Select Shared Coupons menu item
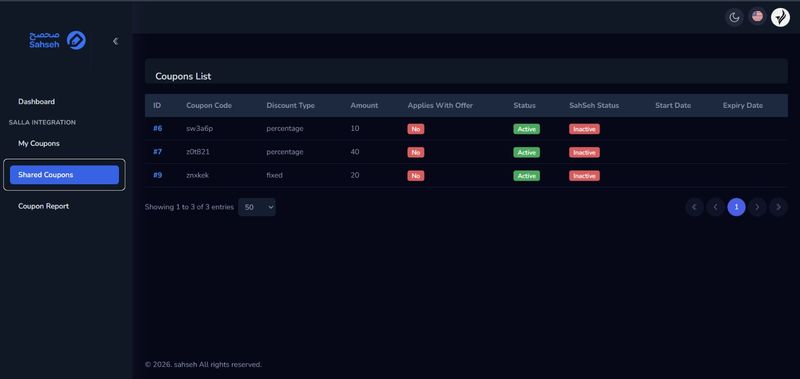Screen dimensions: 800x379 point(64,174)
